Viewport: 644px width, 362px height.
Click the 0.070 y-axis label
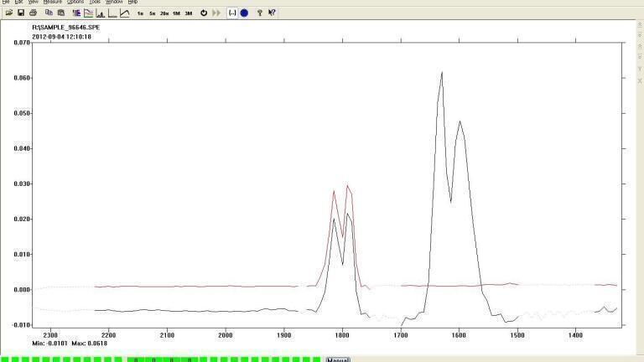tap(22, 43)
